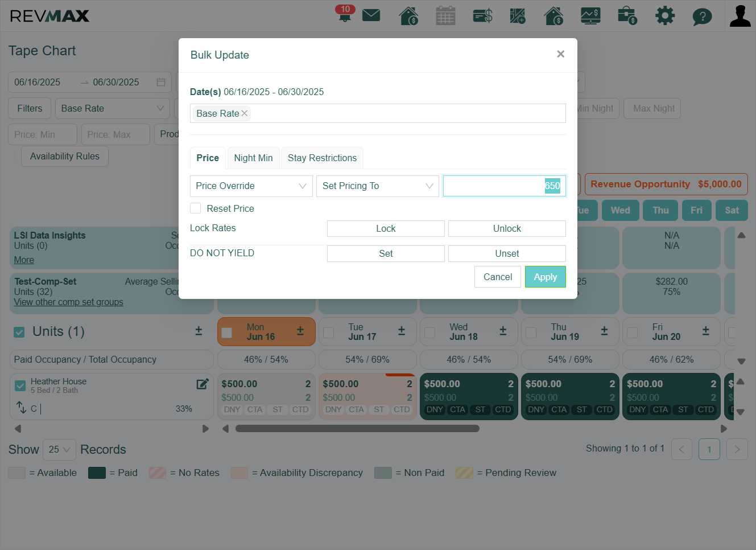Click Unset for DO NOT YIELD
756x550 pixels.
[x=507, y=253]
